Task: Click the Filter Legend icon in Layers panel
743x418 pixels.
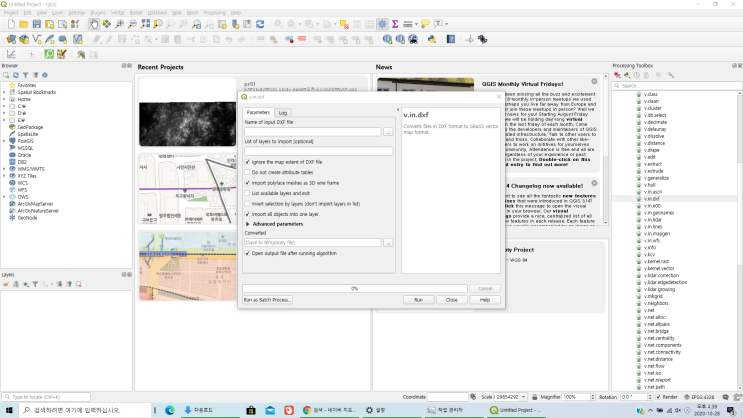Action: [x=35, y=284]
